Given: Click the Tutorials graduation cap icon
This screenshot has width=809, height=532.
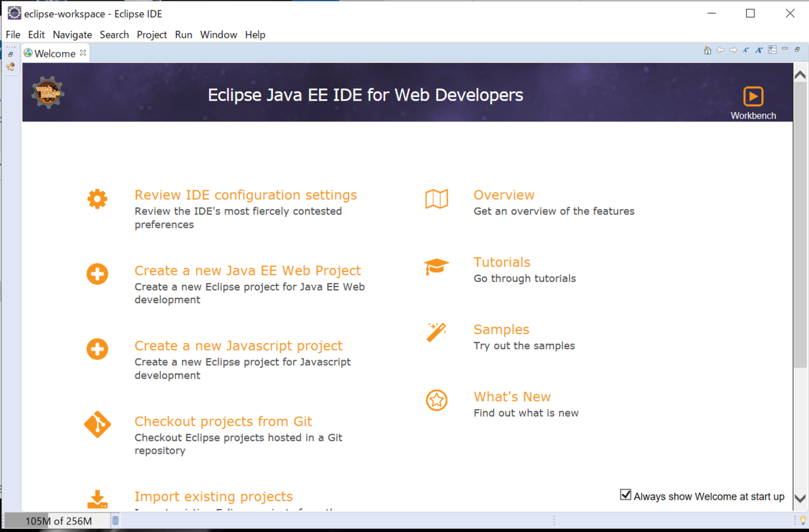Looking at the screenshot, I should tap(437, 266).
